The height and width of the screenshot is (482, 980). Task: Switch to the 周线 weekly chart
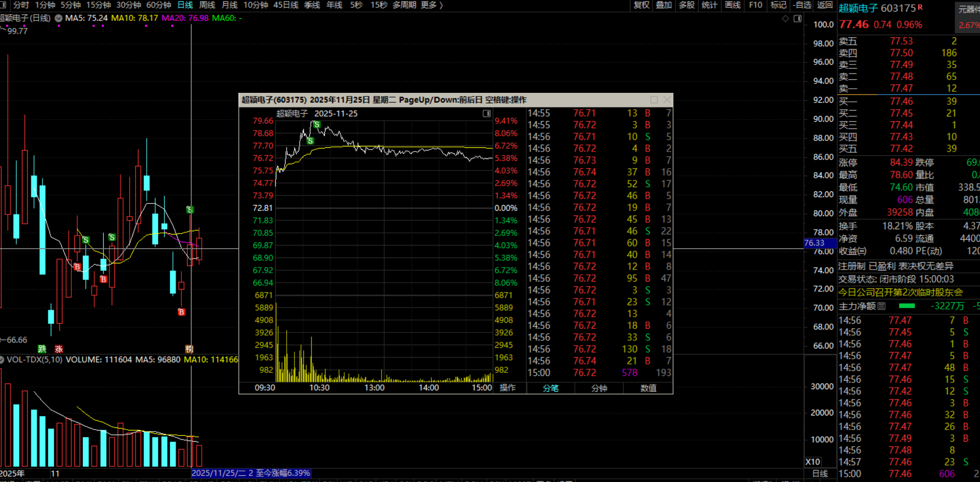pos(208,5)
